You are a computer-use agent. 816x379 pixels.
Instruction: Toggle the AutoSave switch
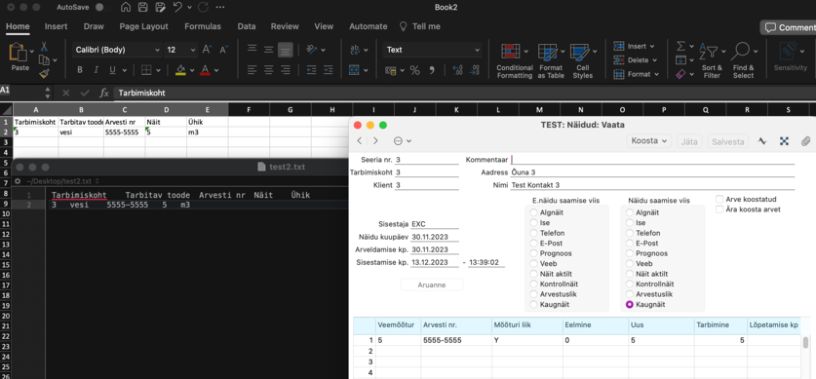99,7
